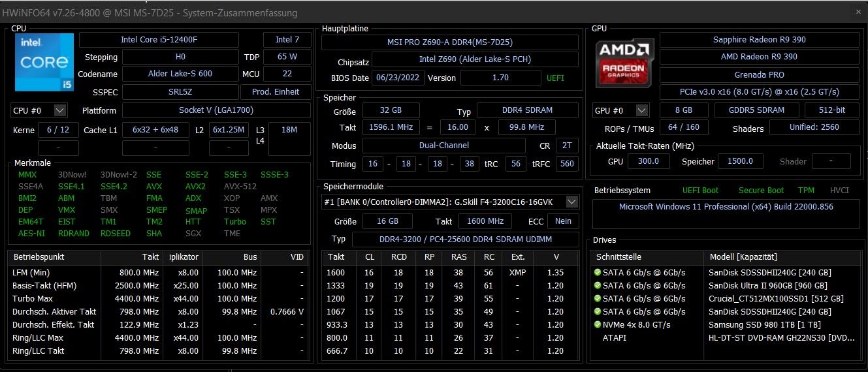Click the Prod. Einheit button
This screenshot has width=868, height=372.
click(275, 92)
